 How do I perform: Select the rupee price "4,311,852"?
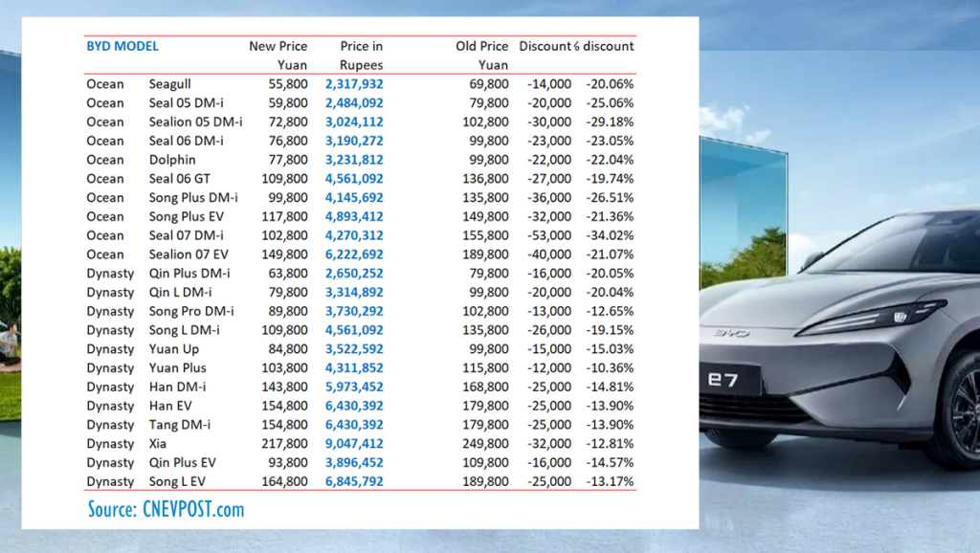click(x=354, y=368)
